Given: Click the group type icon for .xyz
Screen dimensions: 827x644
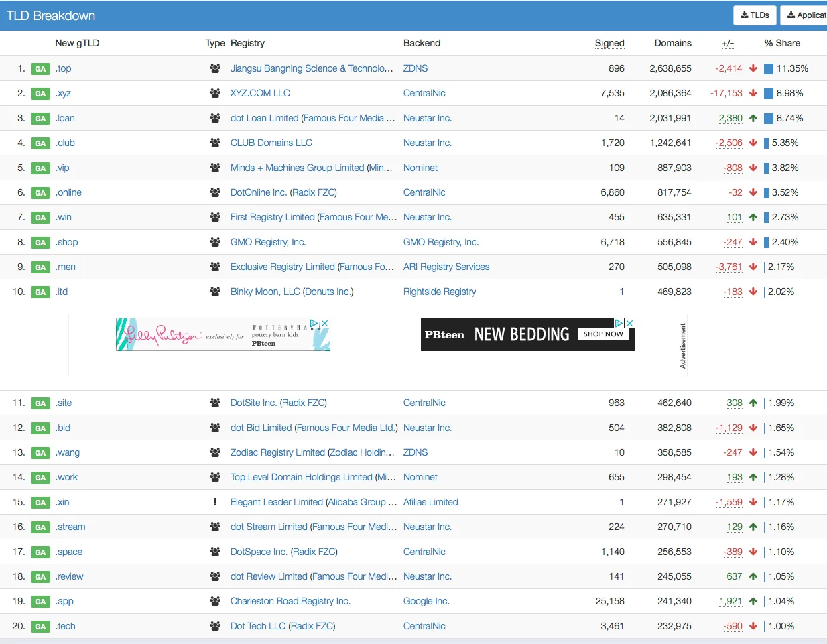Looking at the screenshot, I should 215,93.
